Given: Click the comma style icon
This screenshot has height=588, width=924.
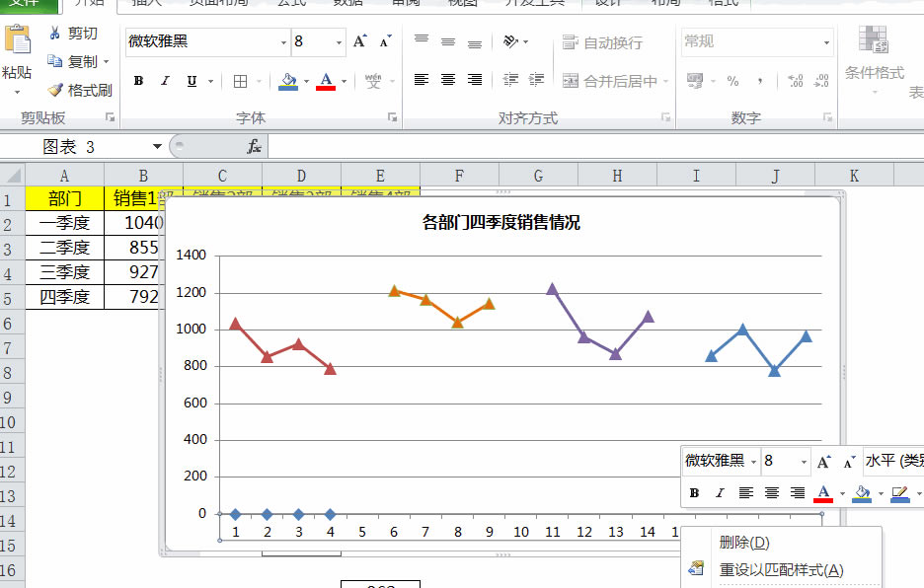Looking at the screenshot, I should (760, 81).
